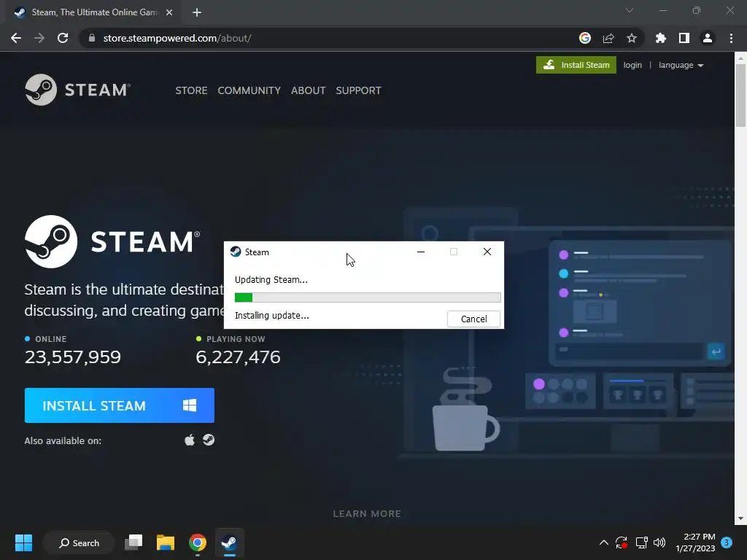
Task: Select the SteamOS download icon
Action: pos(209,440)
